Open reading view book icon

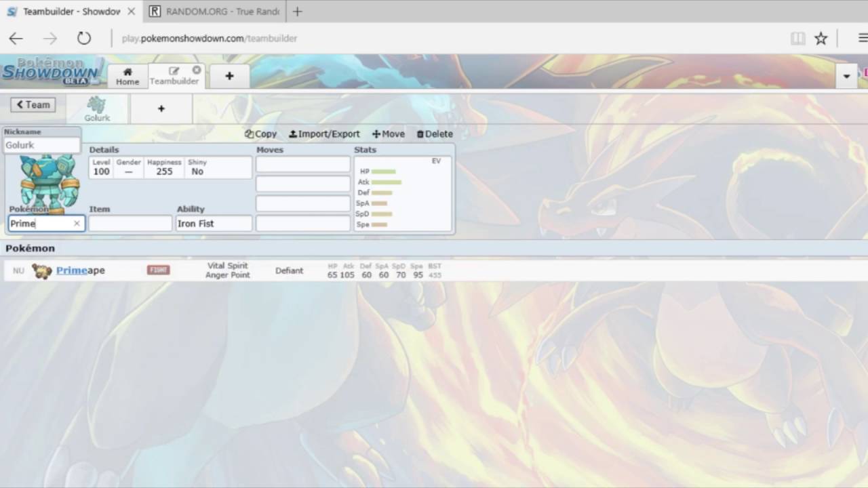pyautogui.click(x=798, y=39)
